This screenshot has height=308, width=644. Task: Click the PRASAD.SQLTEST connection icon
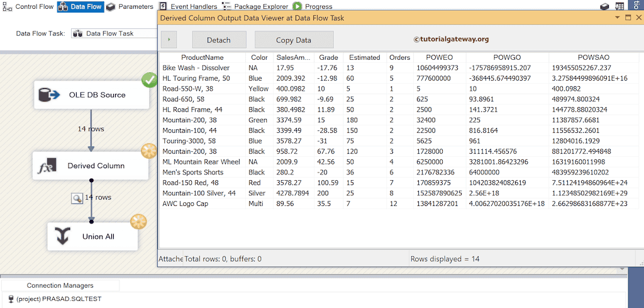click(11, 299)
